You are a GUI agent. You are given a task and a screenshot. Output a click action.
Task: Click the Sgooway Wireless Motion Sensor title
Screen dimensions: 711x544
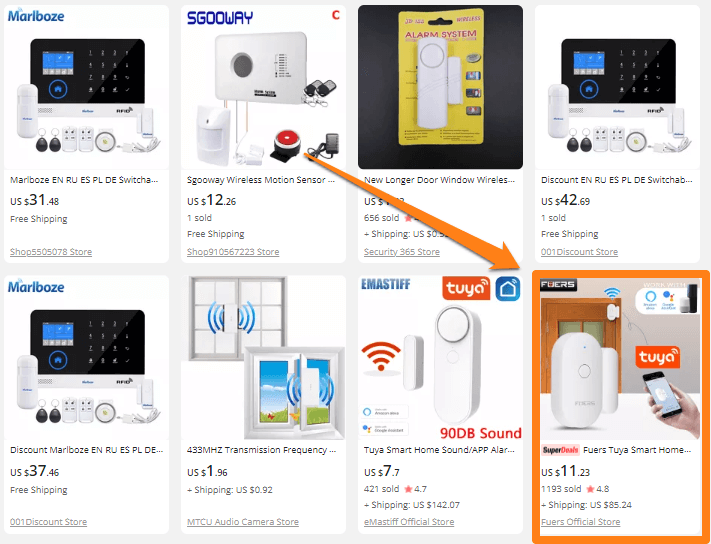[261, 180]
